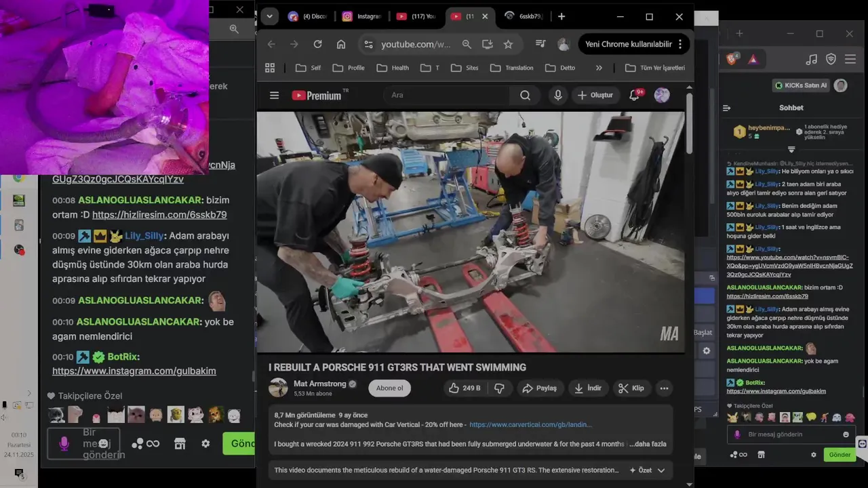Open the instagram.com/gulbakim link in left chat
The image size is (868, 488).
(x=134, y=371)
